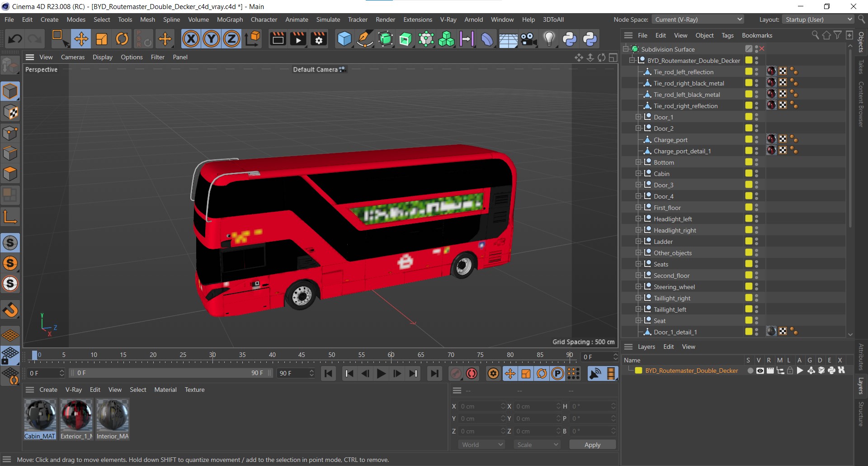Select the Scale tool icon
868x466 pixels.
pyautogui.click(x=102, y=39)
